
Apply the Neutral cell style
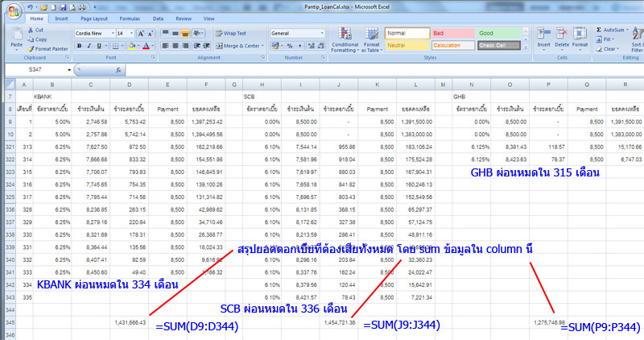pyautogui.click(x=407, y=45)
